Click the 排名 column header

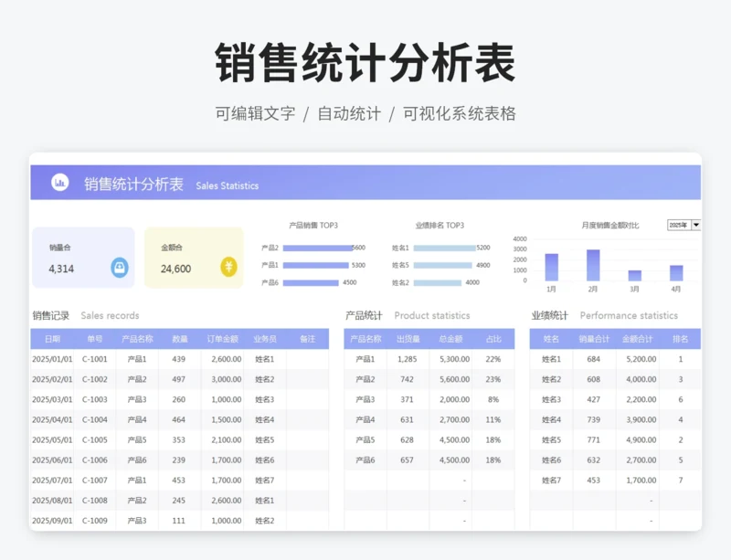pyautogui.click(x=680, y=339)
